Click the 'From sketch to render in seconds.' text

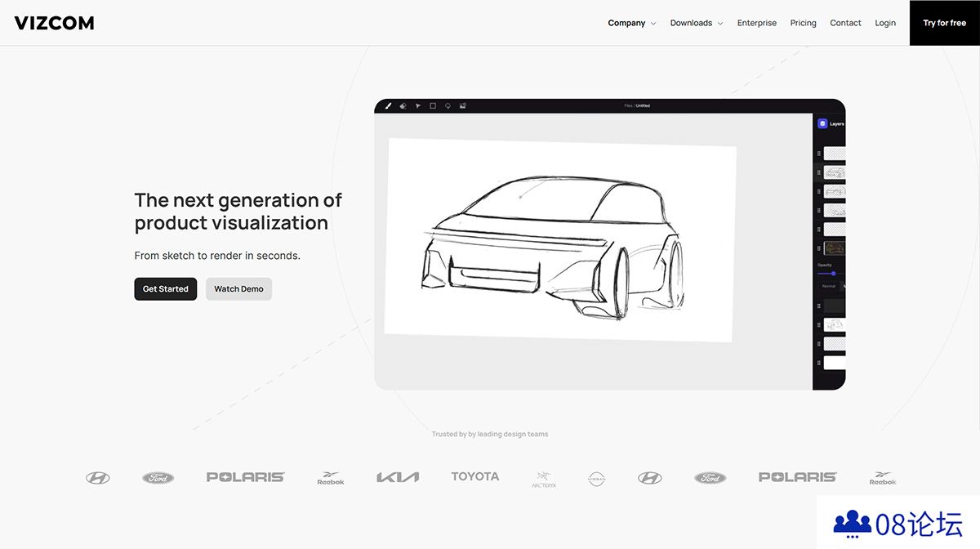pos(217,256)
